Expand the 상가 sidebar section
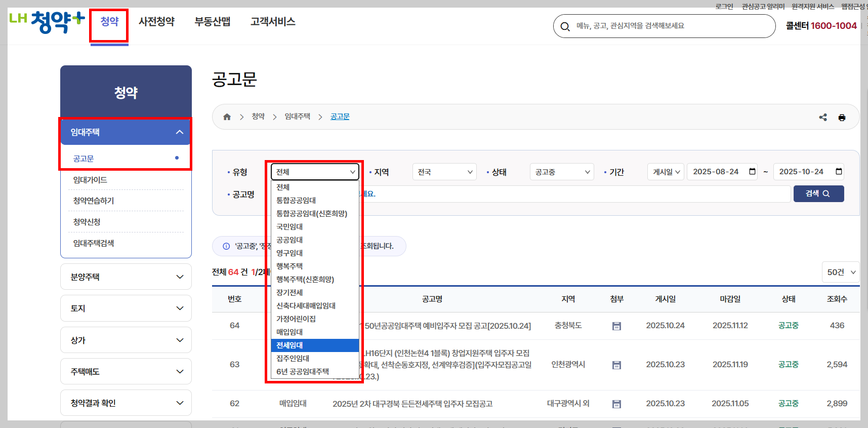Screen dimensions: 868x428 click(126, 340)
